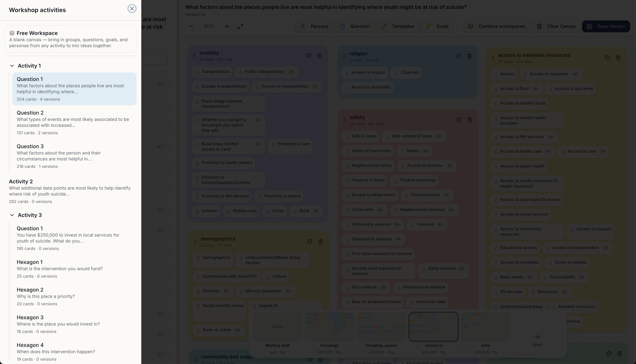Open Hexagon 4 intervention timing question
Viewport: 636px width, 364px height.
74,352
